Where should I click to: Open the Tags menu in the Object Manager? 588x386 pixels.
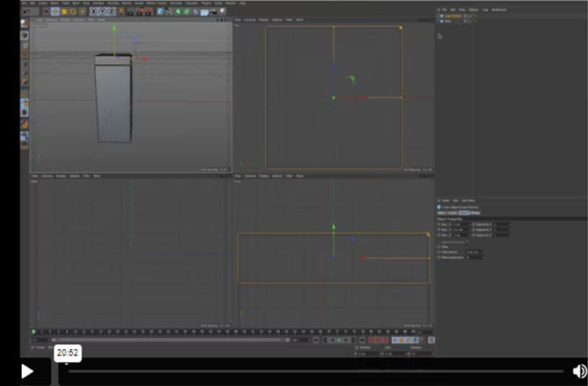click(x=485, y=10)
